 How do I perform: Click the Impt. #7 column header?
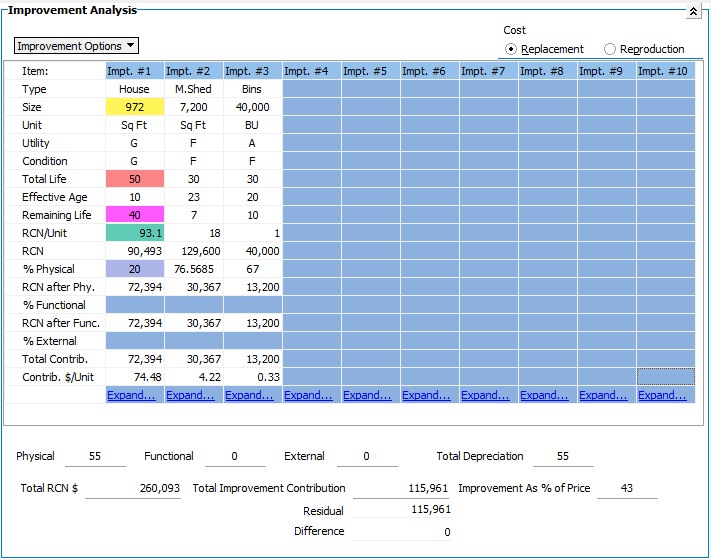tap(489, 71)
